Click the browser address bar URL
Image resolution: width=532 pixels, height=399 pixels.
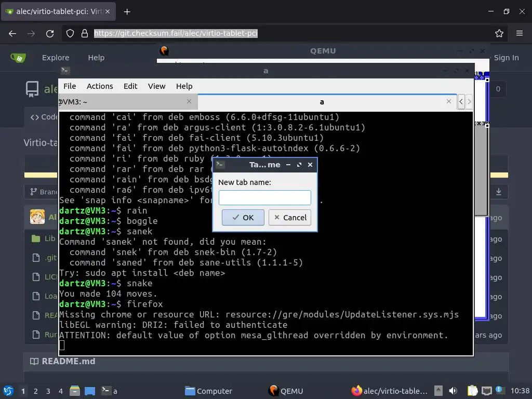(x=176, y=33)
